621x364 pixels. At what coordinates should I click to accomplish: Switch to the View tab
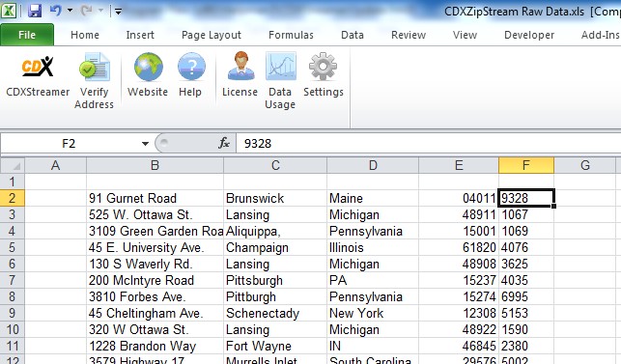[x=465, y=35]
